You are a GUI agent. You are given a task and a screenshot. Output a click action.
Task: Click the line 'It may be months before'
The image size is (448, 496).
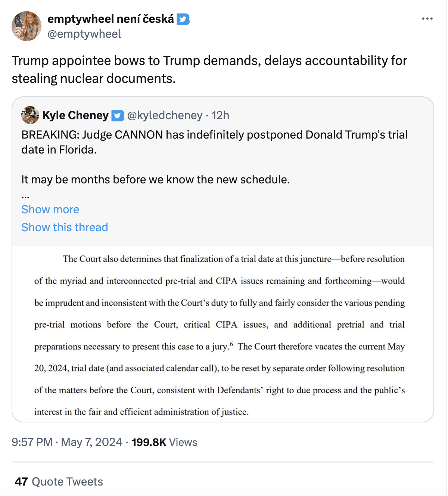point(155,180)
